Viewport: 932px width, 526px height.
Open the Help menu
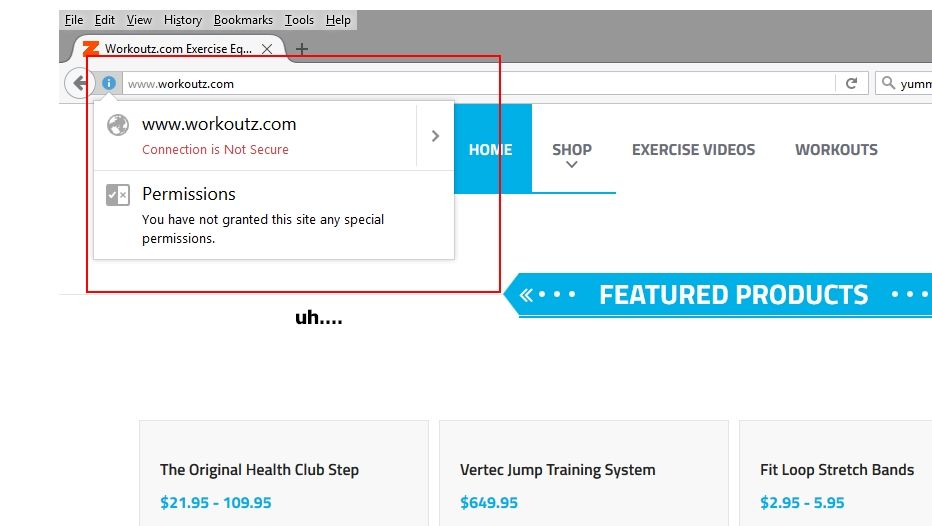coord(338,20)
